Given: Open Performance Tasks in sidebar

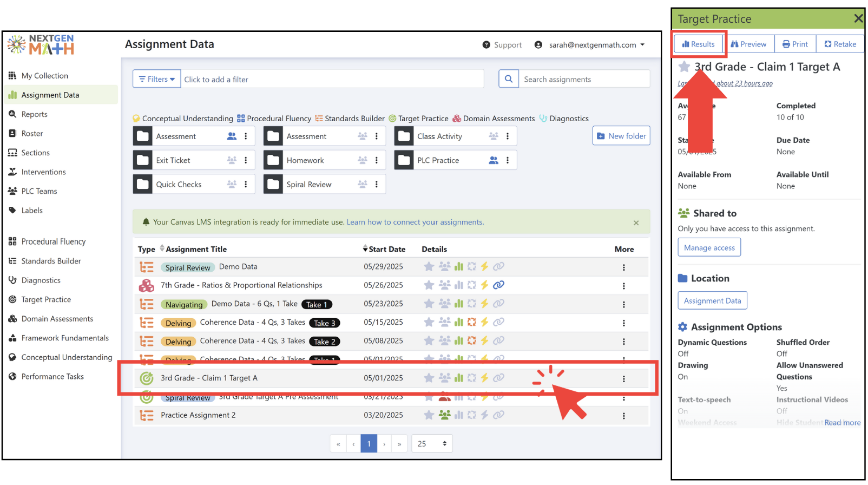Looking at the screenshot, I should (52, 377).
